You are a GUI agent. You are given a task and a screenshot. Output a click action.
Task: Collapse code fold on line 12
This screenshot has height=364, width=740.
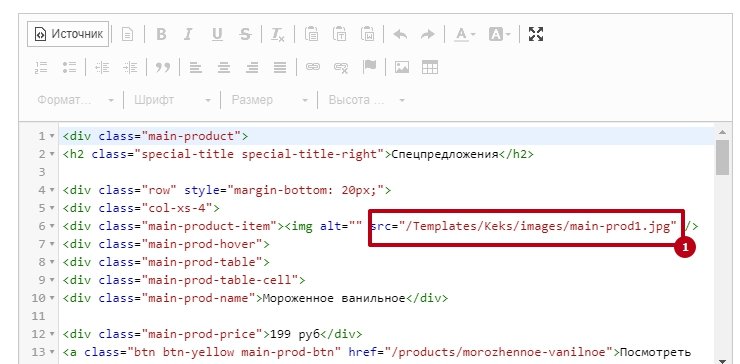click(52, 335)
